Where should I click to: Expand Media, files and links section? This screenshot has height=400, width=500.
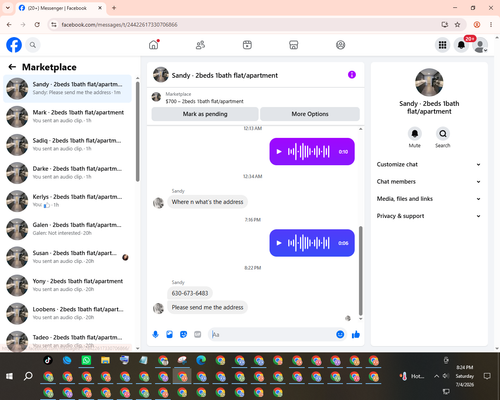tap(429, 199)
